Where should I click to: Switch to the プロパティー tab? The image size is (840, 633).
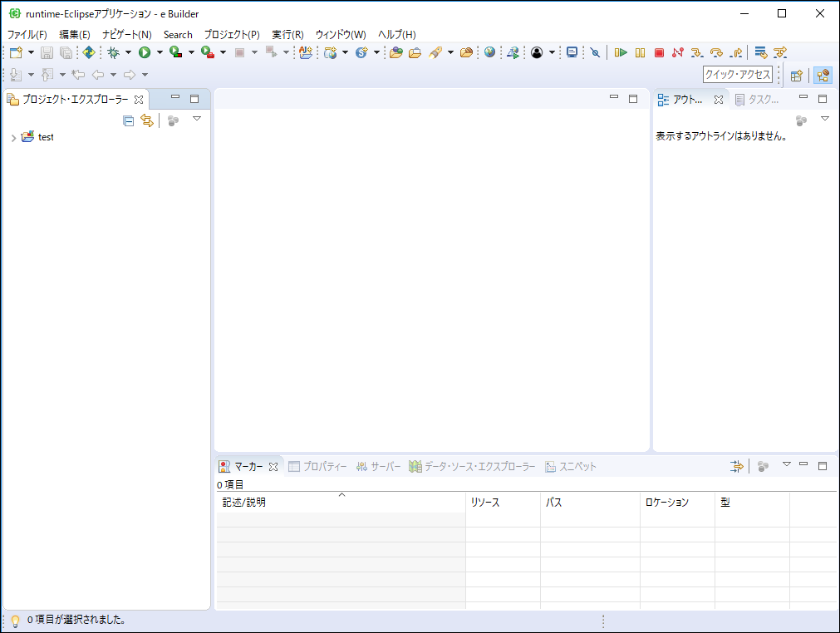(x=317, y=467)
